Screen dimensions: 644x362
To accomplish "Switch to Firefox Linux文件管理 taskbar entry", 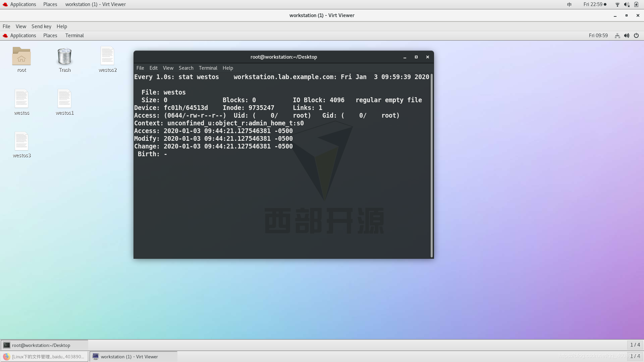I will (x=44, y=357).
